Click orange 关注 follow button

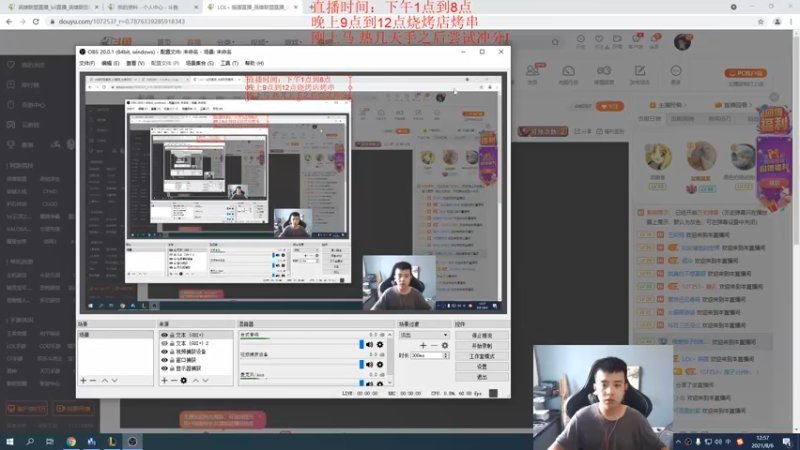coord(610,106)
